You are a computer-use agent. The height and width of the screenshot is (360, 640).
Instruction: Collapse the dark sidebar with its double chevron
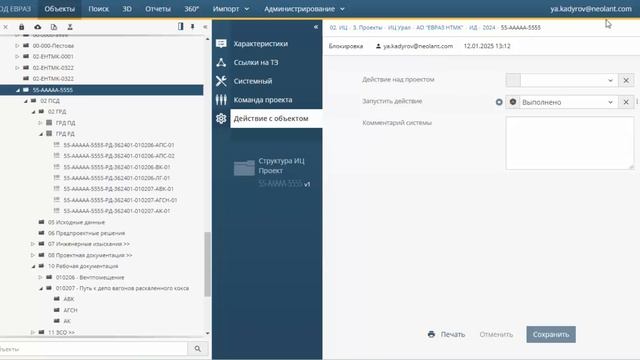[x=316, y=27]
